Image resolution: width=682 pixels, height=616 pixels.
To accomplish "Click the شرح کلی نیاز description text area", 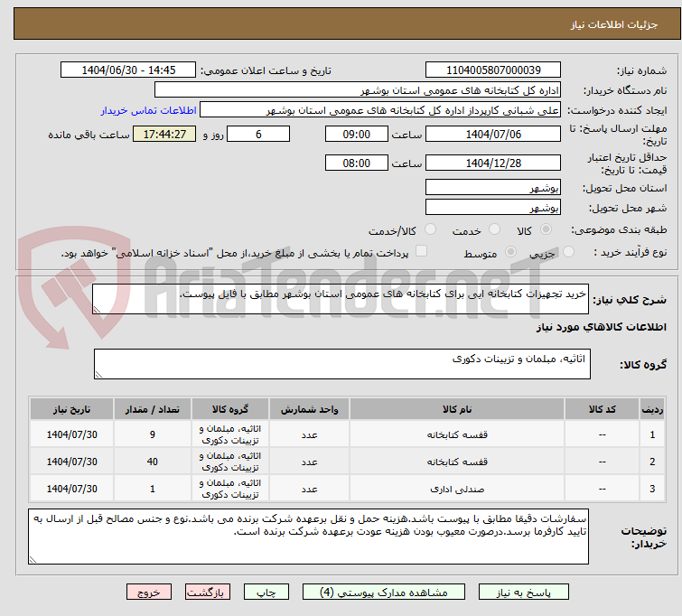I will (x=341, y=299).
